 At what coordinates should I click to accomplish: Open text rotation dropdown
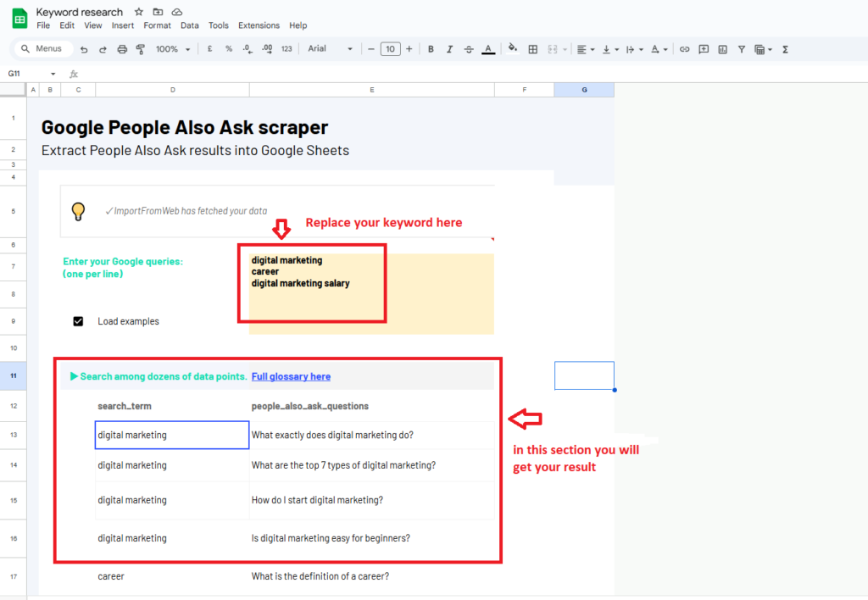659,49
